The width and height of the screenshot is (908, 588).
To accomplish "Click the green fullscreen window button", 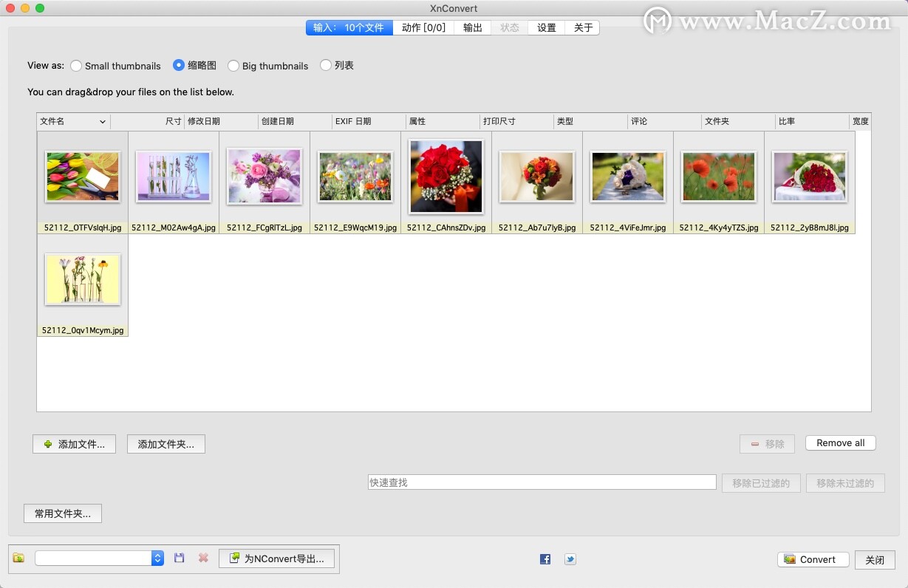I will pos(40,8).
